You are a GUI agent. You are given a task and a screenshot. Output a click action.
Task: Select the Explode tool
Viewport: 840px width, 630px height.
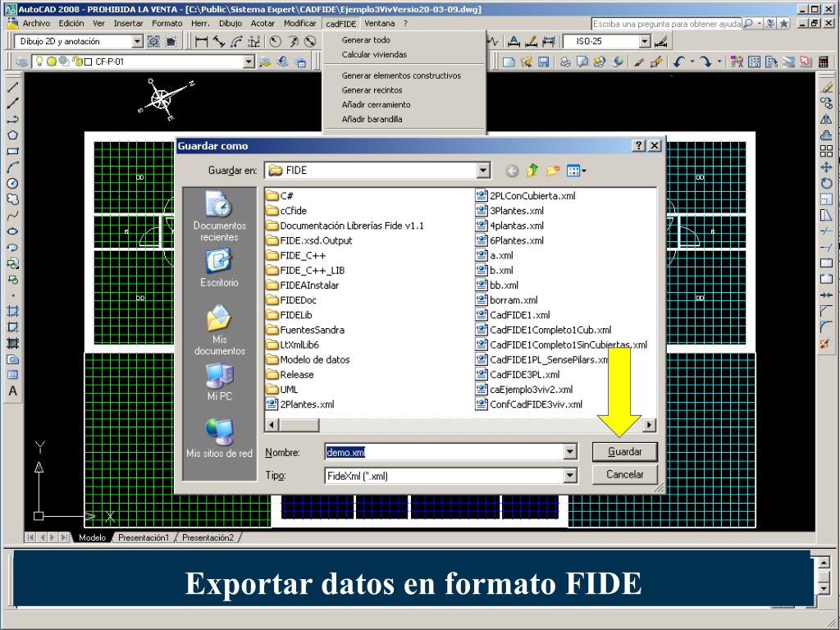[x=827, y=343]
